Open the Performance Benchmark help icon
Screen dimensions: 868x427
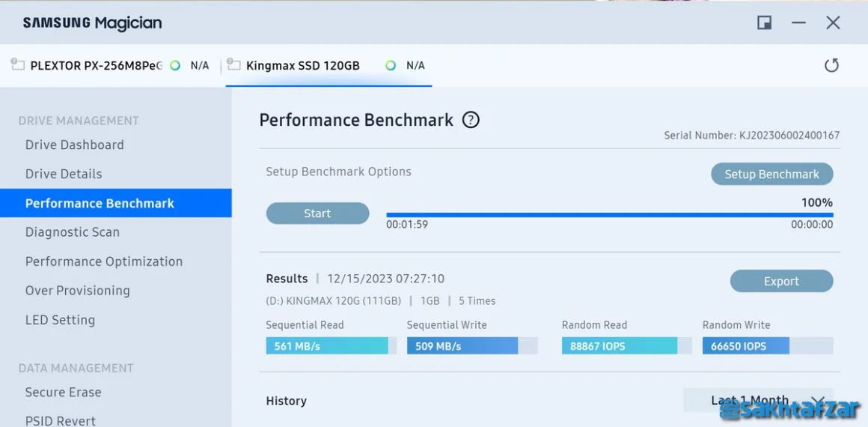click(471, 120)
